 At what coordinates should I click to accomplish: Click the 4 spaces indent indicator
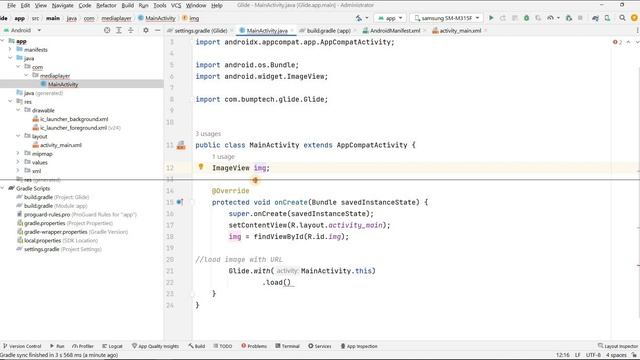[616, 355]
